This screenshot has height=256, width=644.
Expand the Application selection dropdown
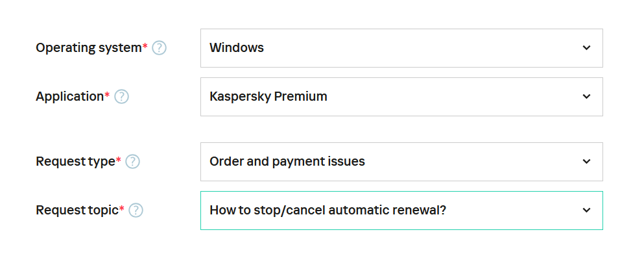tap(401, 97)
